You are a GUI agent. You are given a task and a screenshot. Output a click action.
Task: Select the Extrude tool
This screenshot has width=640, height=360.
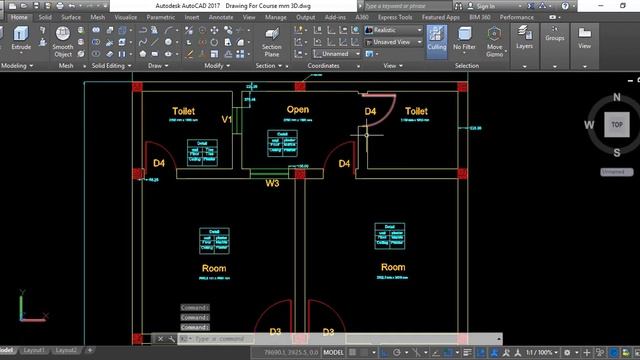(21, 38)
